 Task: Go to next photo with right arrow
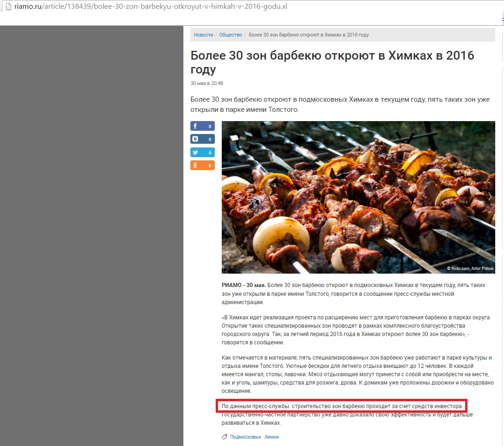(x=490, y=197)
